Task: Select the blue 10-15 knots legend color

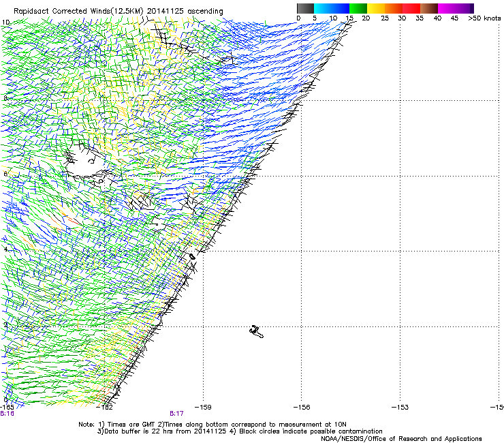Action: coord(341,8)
